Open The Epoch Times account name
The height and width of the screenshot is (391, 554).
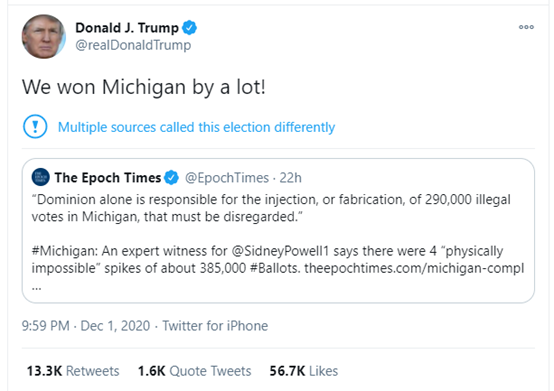pyautogui.click(x=108, y=178)
